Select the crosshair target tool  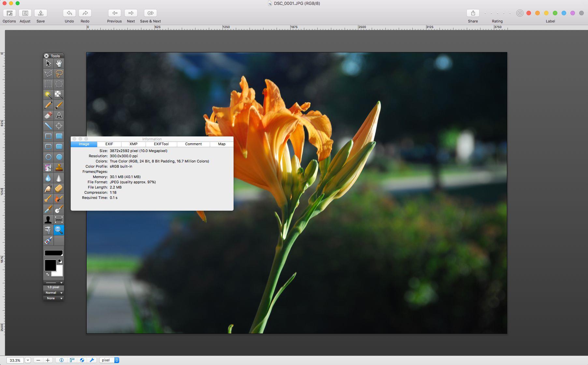click(x=59, y=126)
